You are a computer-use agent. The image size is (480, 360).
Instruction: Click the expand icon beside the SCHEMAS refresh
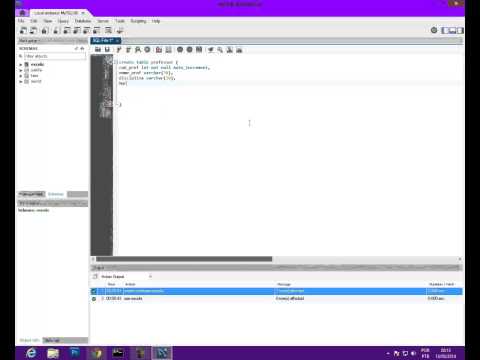pyautogui.click(x=82, y=49)
